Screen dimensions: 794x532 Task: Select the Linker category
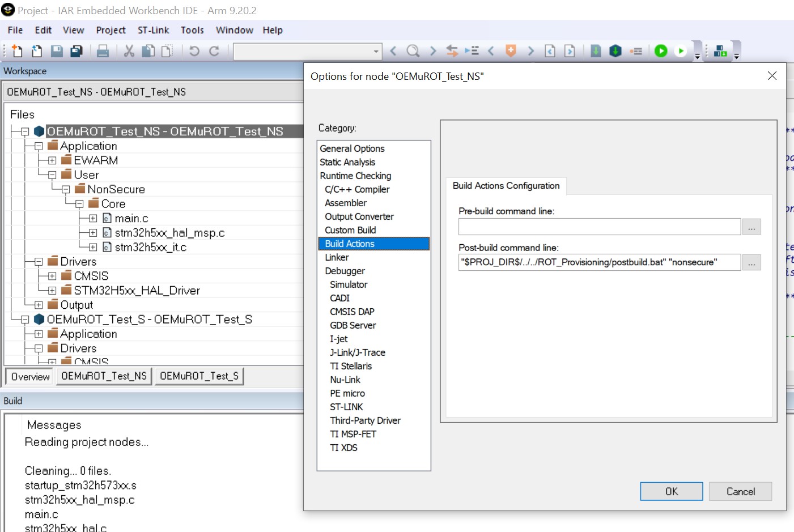tap(337, 257)
